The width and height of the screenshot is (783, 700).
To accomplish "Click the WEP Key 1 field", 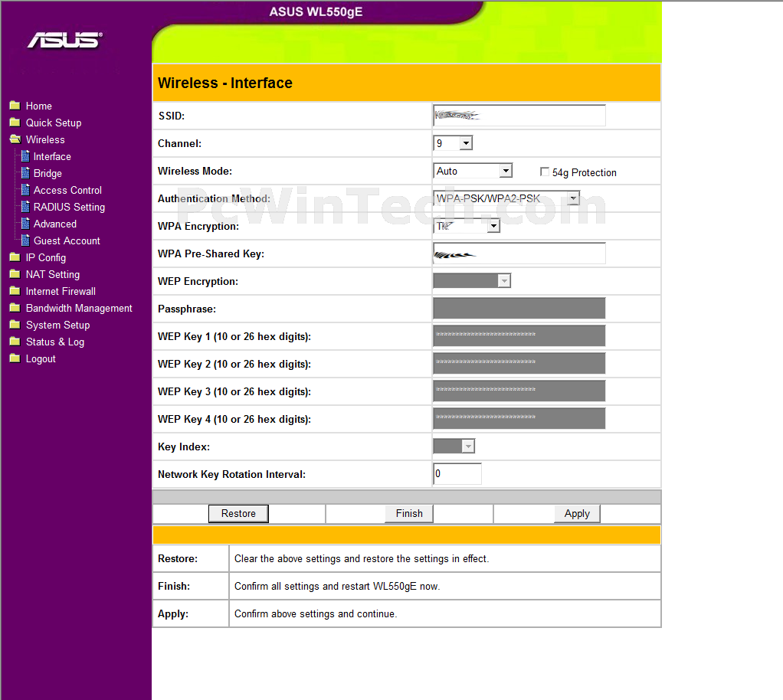I will pos(519,335).
